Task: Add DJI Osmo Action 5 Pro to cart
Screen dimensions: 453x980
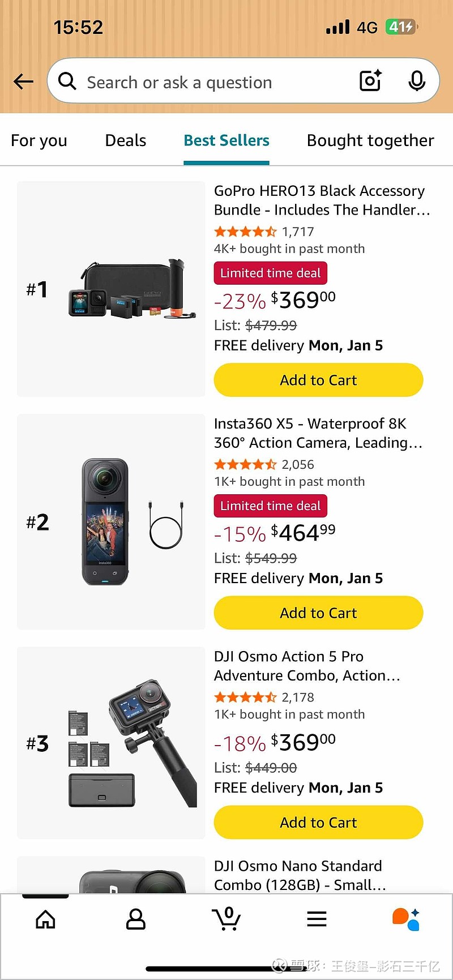Action: click(318, 822)
